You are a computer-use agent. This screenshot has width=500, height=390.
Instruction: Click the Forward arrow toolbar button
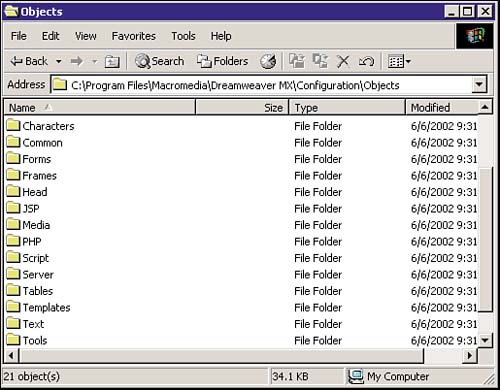coord(77,61)
